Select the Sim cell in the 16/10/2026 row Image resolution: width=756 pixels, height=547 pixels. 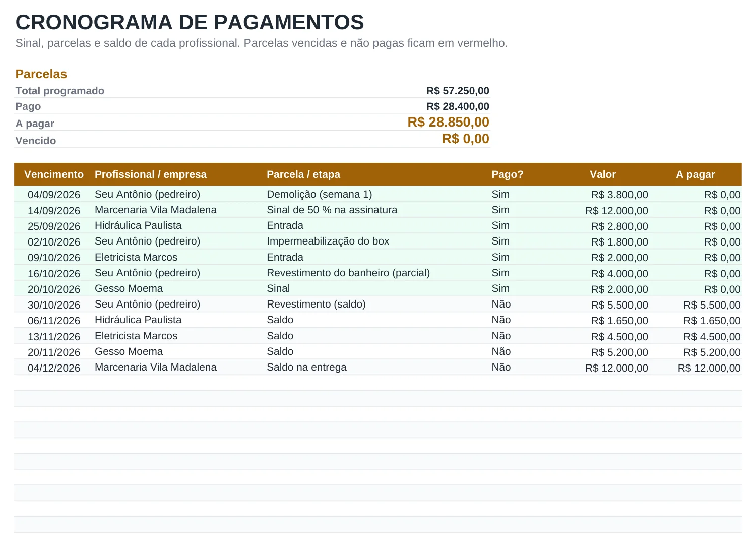(500, 273)
